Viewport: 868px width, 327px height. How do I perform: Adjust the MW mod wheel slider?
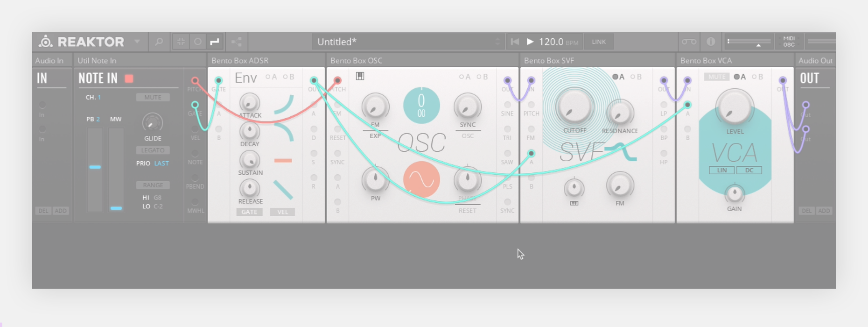[116, 170]
